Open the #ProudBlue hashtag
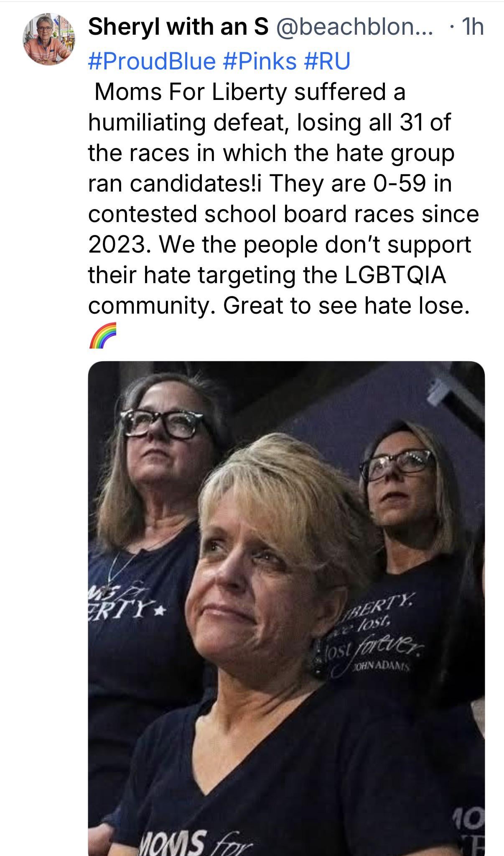The image size is (504, 856). pyautogui.click(x=152, y=61)
